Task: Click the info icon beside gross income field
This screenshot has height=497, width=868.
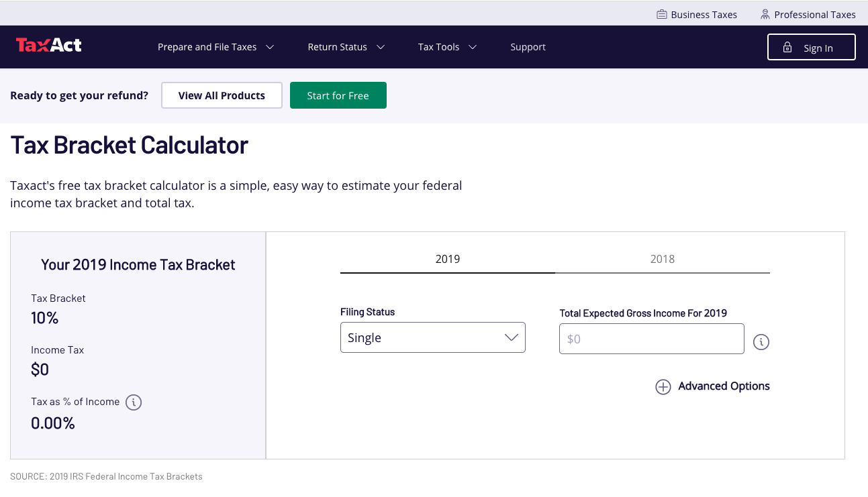Action: (x=761, y=342)
